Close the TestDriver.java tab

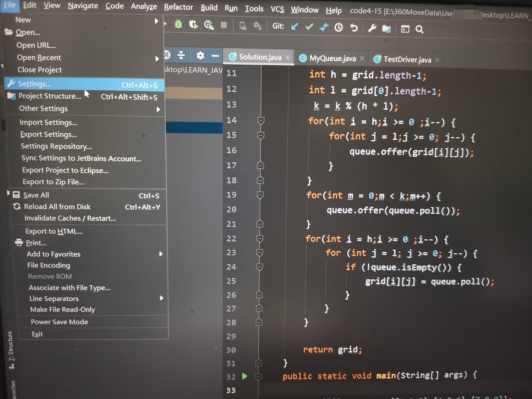(x=437, y=60)
